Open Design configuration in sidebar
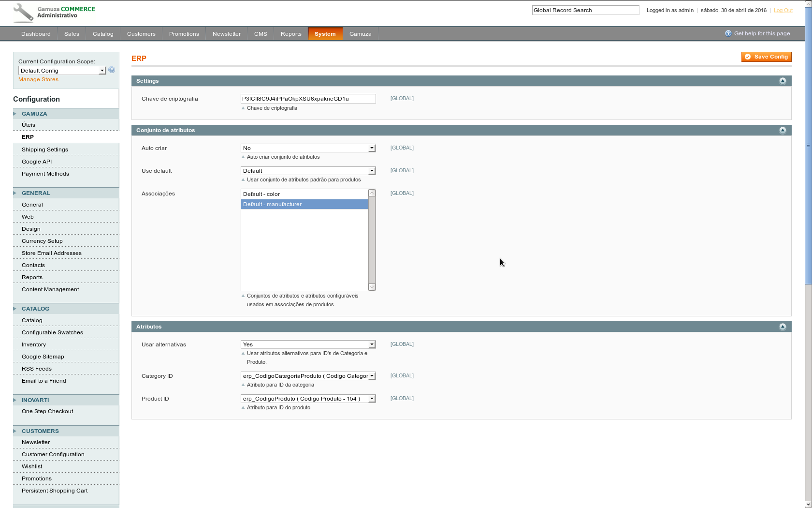The height and width of the screenshot is (508, 812). [66, 229]
